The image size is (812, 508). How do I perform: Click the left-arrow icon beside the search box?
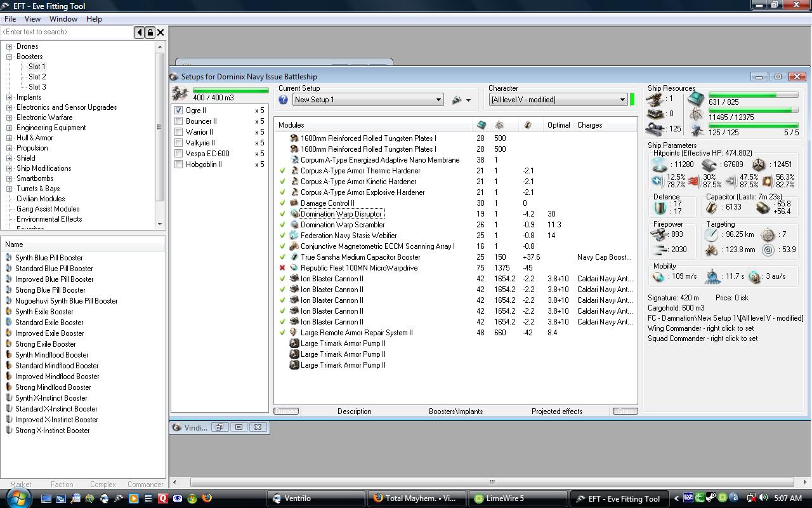click(x=140, y=32)
